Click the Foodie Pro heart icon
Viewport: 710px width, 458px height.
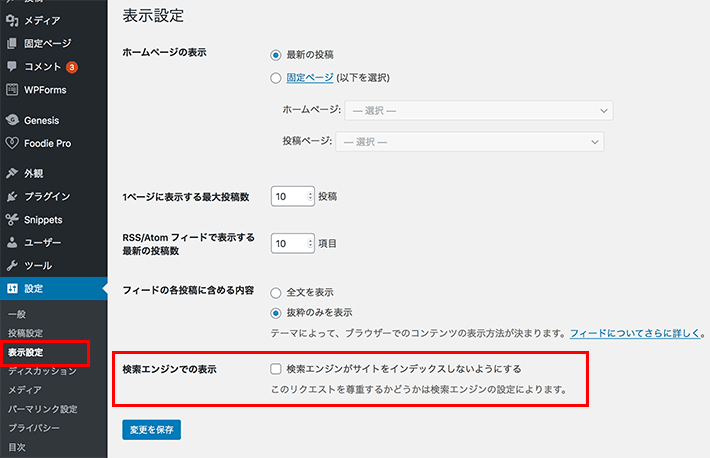pyautogui.click(x=12, y=143)
